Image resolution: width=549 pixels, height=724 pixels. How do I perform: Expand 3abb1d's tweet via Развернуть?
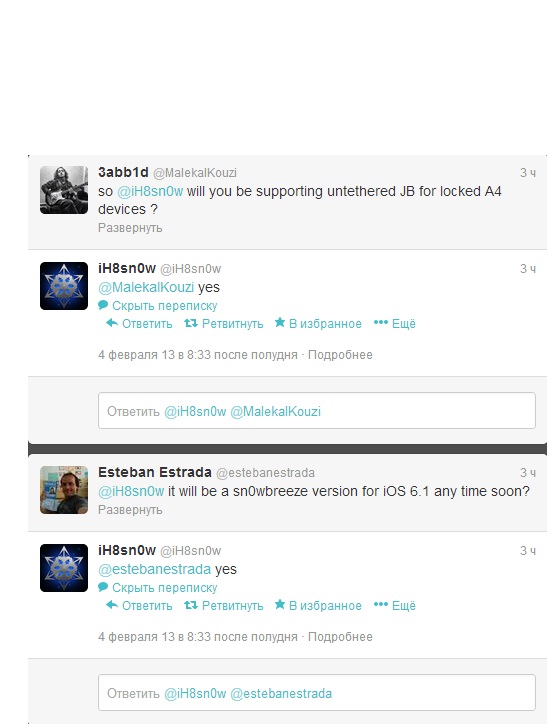(x=130, y=228)
